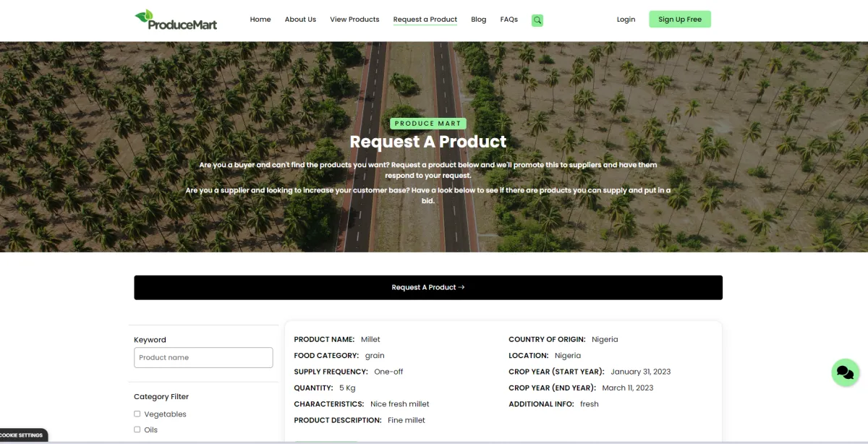The height and width of the screenshot is (444, 868).
Task: Open the search icon in navbar
Action: pos(537,20)
